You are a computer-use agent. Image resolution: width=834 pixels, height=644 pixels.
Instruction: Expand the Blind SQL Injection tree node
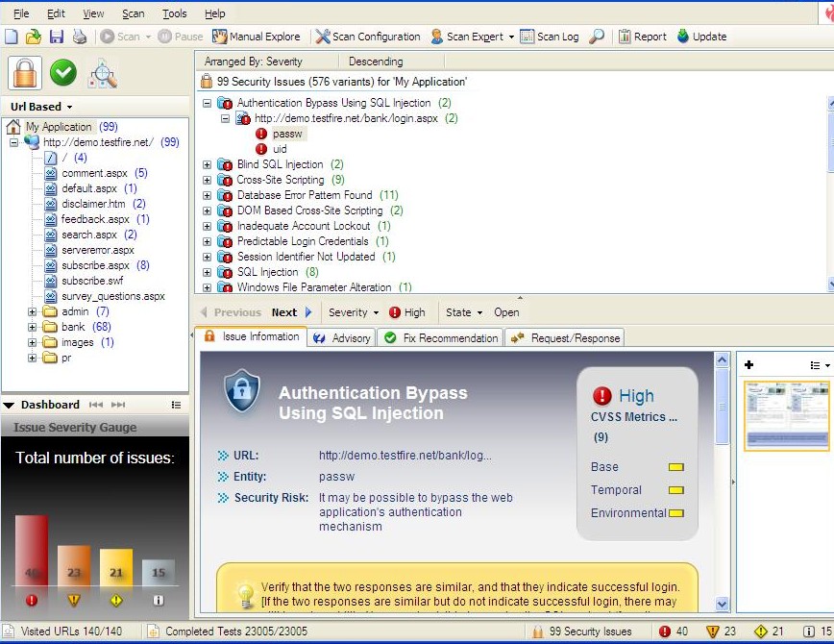point(208,164)
